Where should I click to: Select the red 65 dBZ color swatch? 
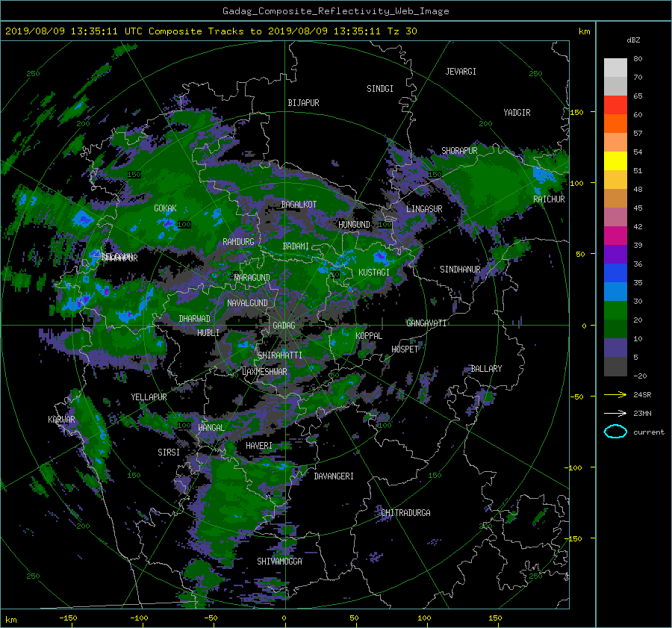pos(615,105)
